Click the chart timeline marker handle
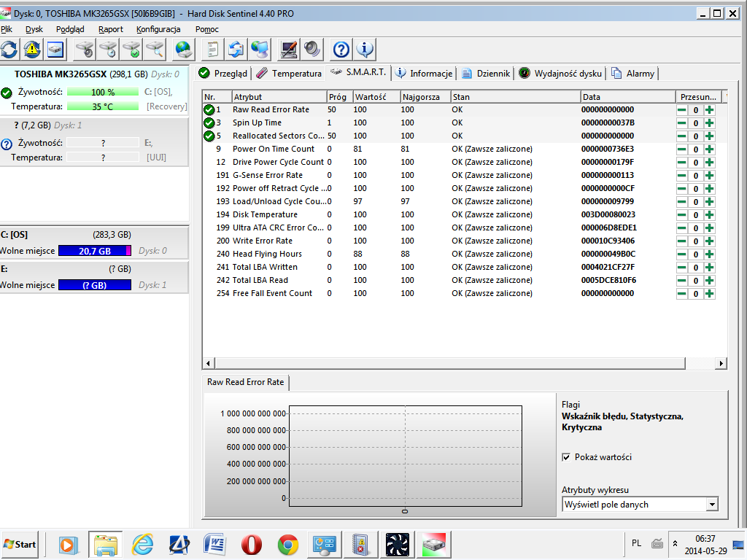 (405, 511)
